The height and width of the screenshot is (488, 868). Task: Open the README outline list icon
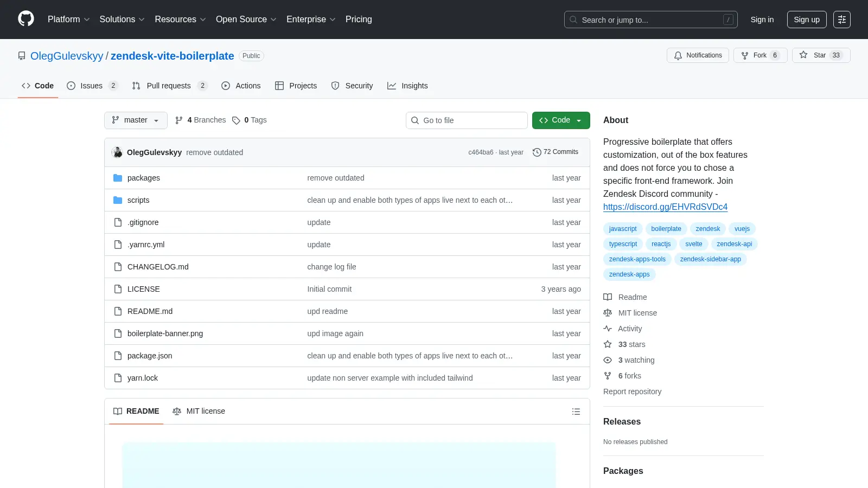[x=576, y=412]
